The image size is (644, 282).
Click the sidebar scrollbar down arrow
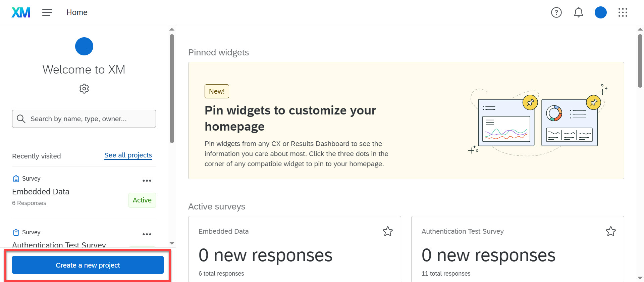coord(172,243)
